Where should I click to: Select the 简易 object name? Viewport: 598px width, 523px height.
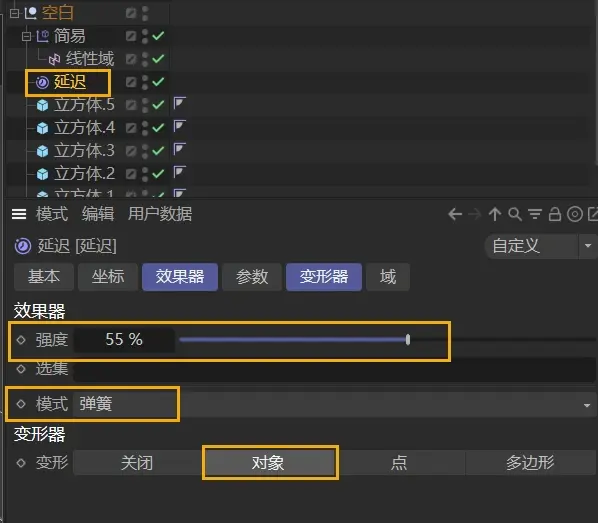point(69,36)
